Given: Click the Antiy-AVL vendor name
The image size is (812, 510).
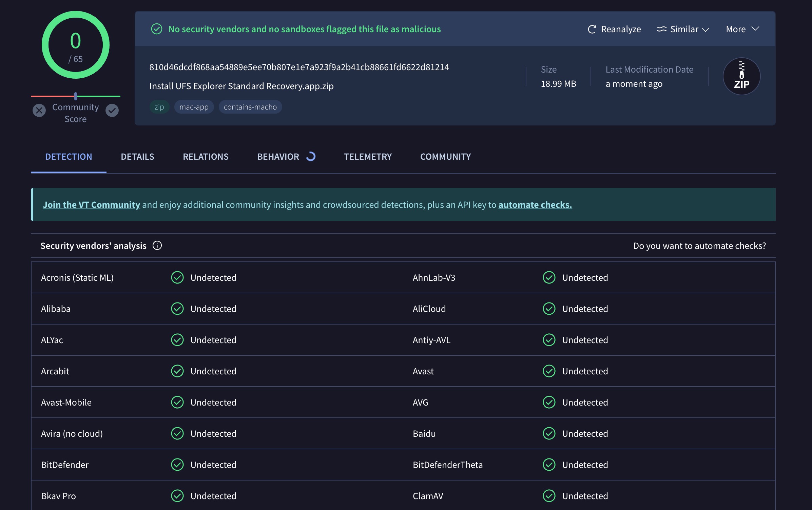Looking at the screenshot, I should click(x=431, y=340).
